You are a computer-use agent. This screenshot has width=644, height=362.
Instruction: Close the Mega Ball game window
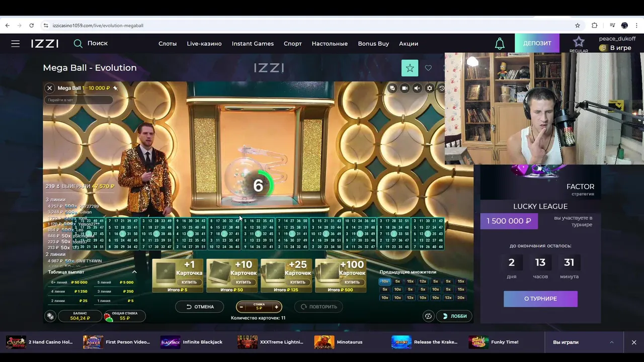click(x=49, y=88)
